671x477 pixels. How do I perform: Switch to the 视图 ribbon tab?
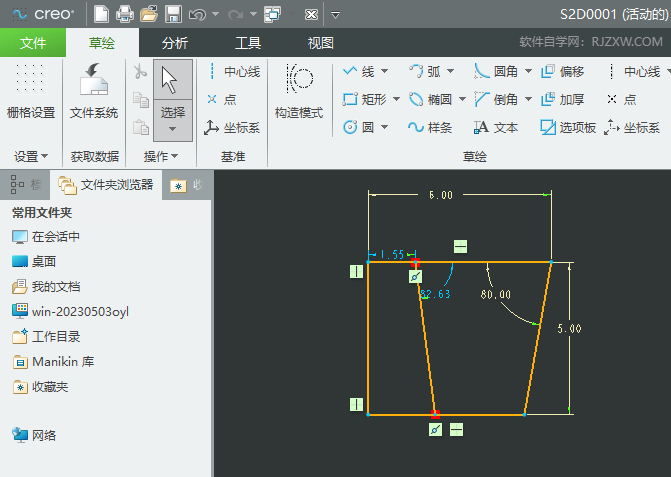tap(321, 43)
